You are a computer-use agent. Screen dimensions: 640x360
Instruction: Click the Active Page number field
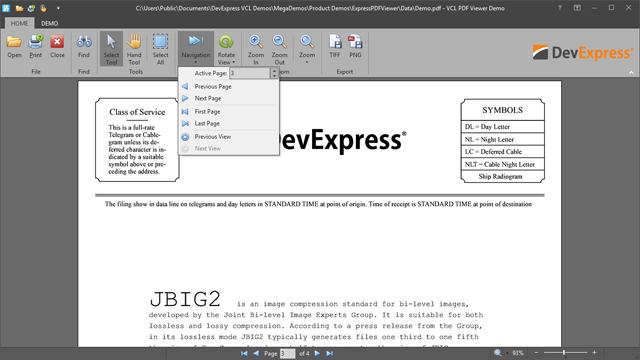[x=249, y=73]
